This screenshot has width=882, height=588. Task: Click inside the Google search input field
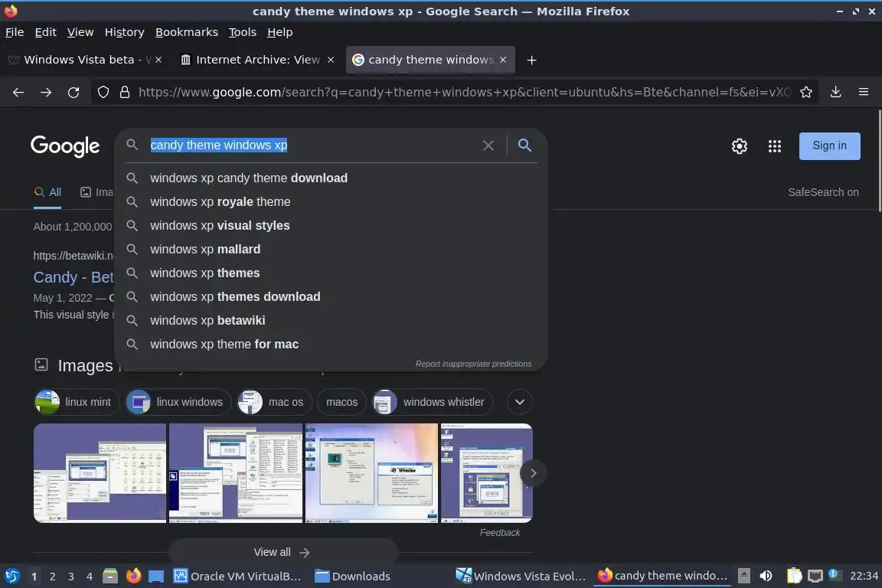tap(312, 145)
